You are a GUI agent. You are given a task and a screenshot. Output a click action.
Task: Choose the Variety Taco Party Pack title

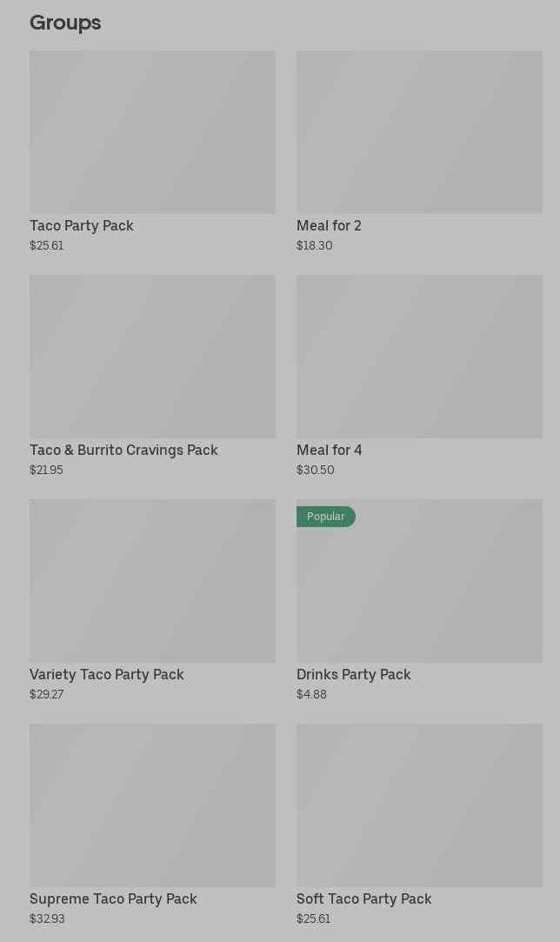107,675
